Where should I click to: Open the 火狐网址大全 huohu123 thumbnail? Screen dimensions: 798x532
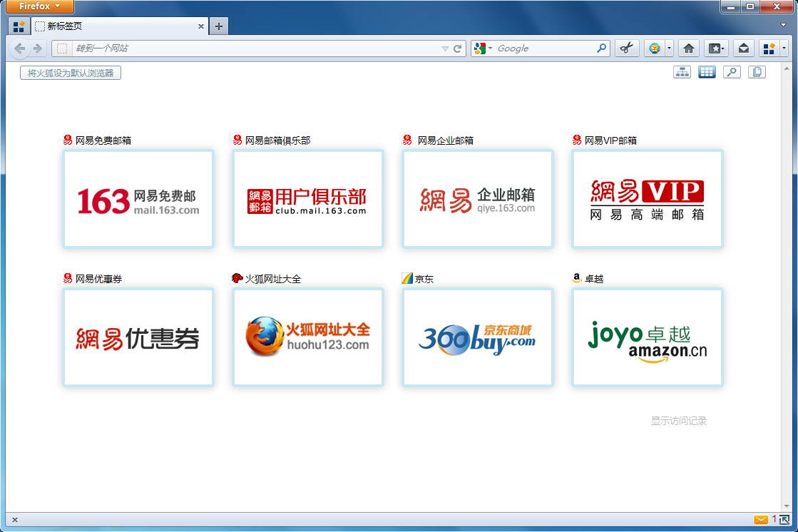point(307,338)
